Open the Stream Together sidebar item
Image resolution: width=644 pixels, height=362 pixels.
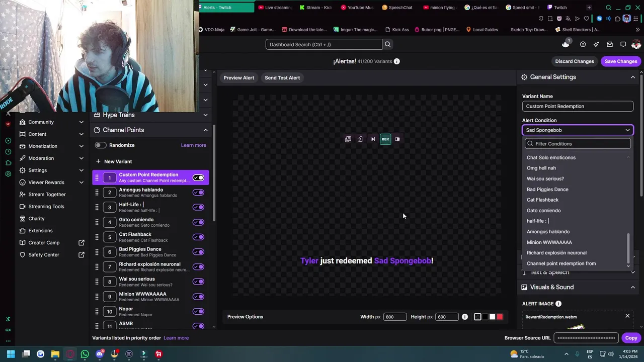click(x=47, y=195)
